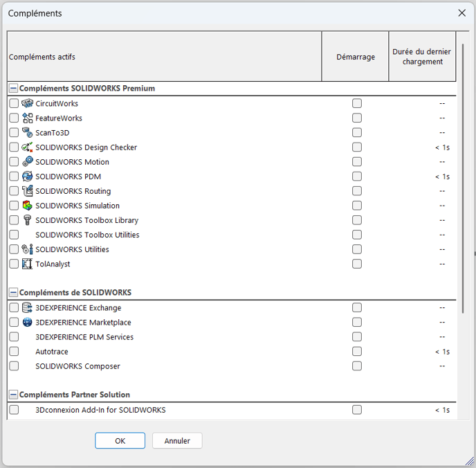476x468 pixels.
Task: Enable 3DEXPERIENCE Exchange active checkbox
Action: click(14, 307)
